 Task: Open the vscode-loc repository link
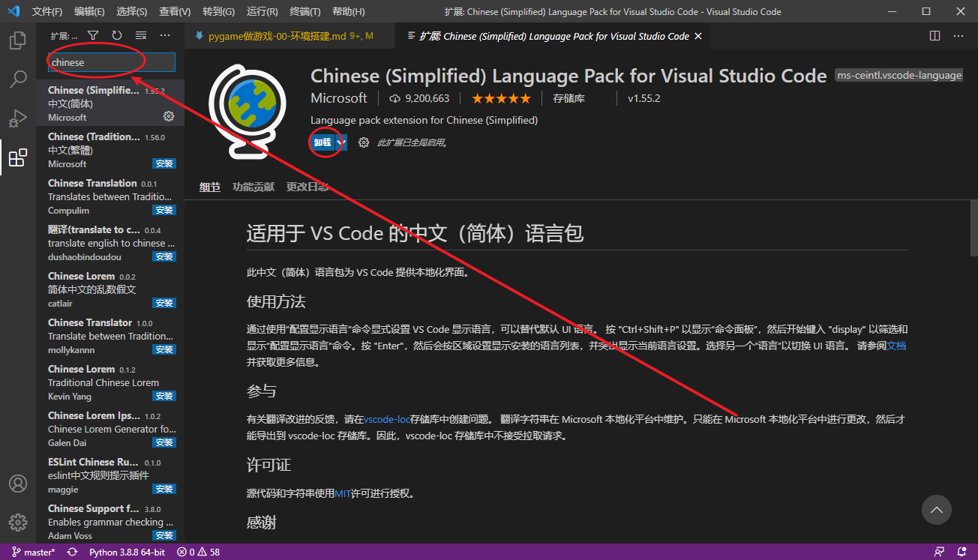[388, 419]
